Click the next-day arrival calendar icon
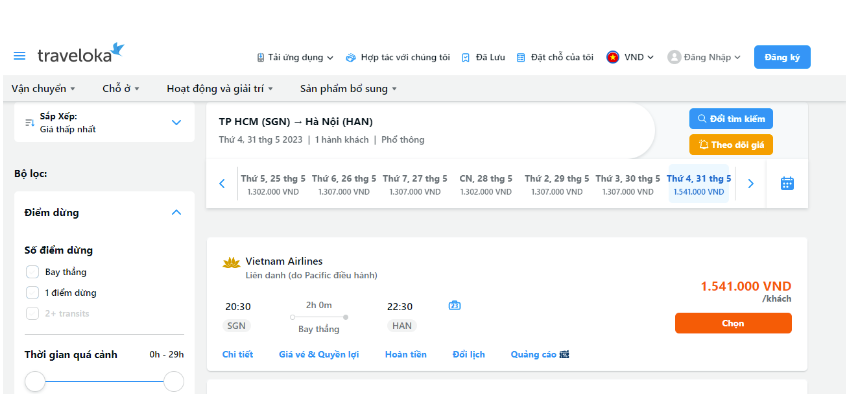The height and width of the screenshot is (394, 848). 455,306
